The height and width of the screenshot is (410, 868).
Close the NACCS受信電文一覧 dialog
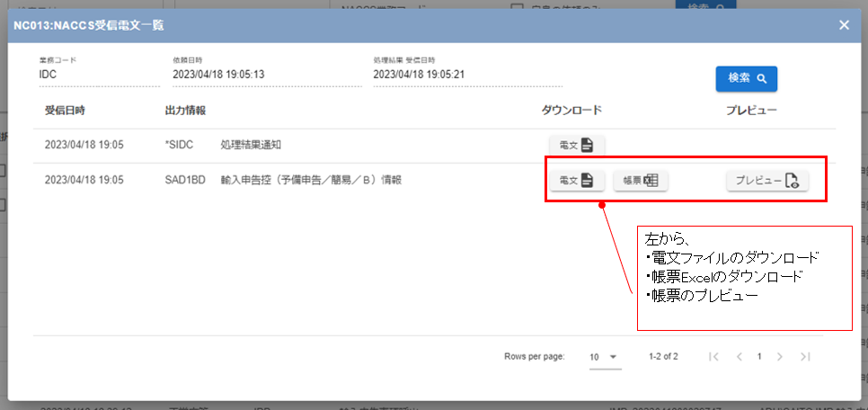[844, 24]
